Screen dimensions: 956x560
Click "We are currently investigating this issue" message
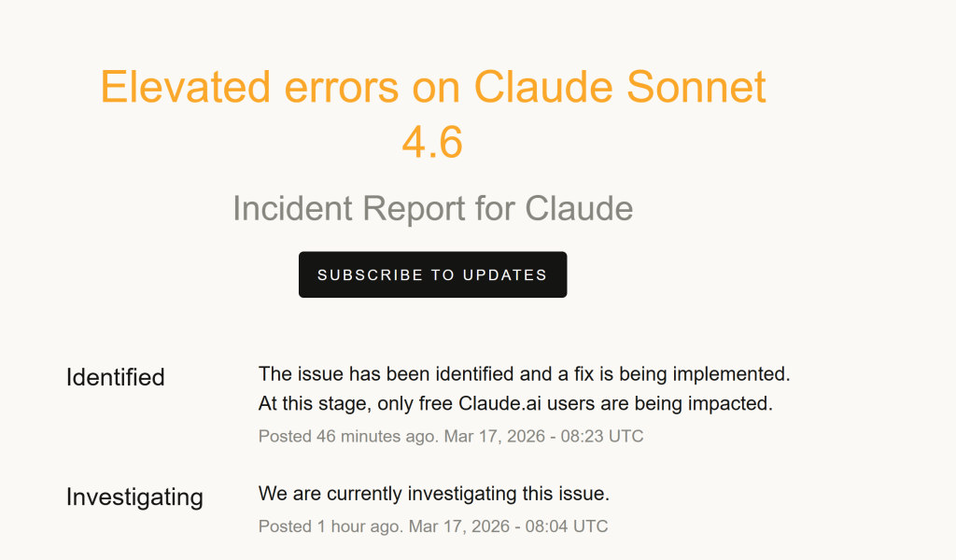433,493
